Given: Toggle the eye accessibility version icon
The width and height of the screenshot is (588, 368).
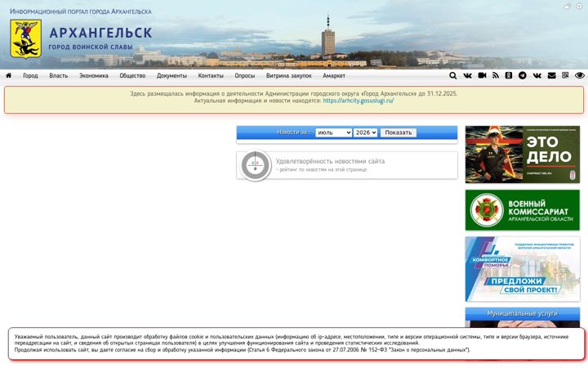Looking at the screenshot, I should [x=579, y=76].
